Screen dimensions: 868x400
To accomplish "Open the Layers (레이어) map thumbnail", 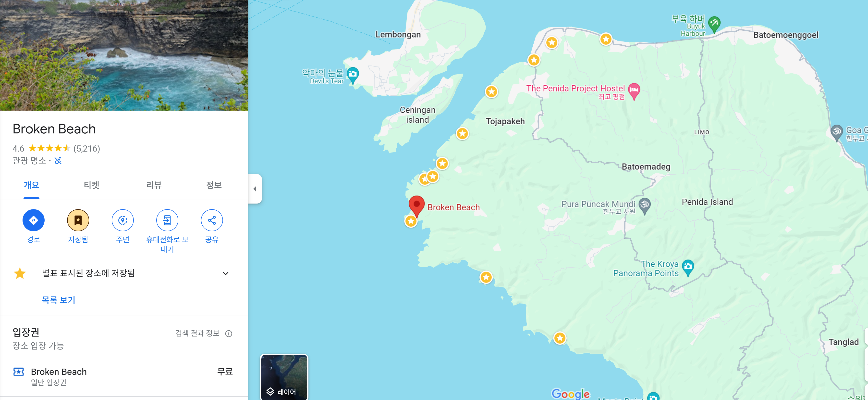I will 284,377.
